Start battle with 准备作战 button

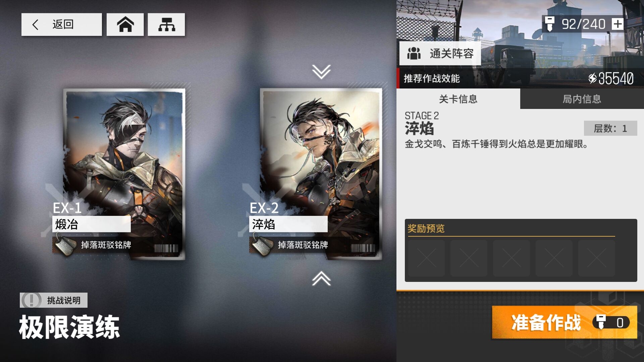point(565,322)
